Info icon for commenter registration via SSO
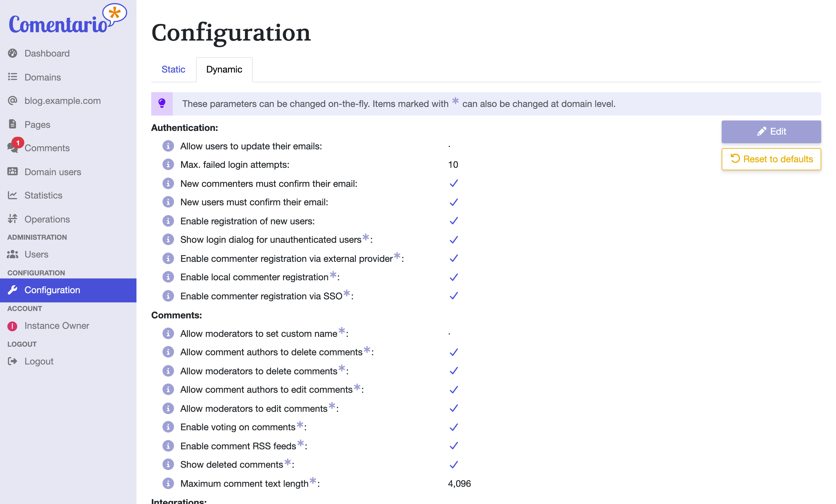 (x=168, y=296)
